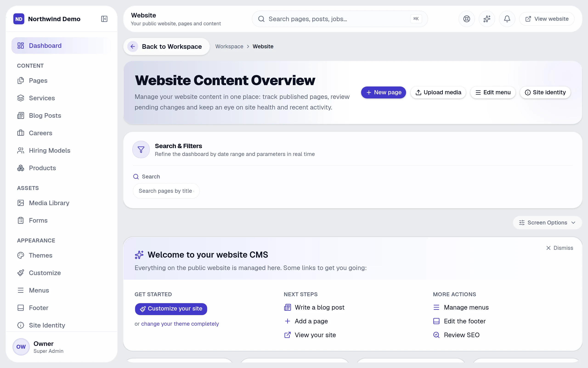This screenshot has height=368, width=588.
Task: Click the Upload media button
Action: coord(438,92)
